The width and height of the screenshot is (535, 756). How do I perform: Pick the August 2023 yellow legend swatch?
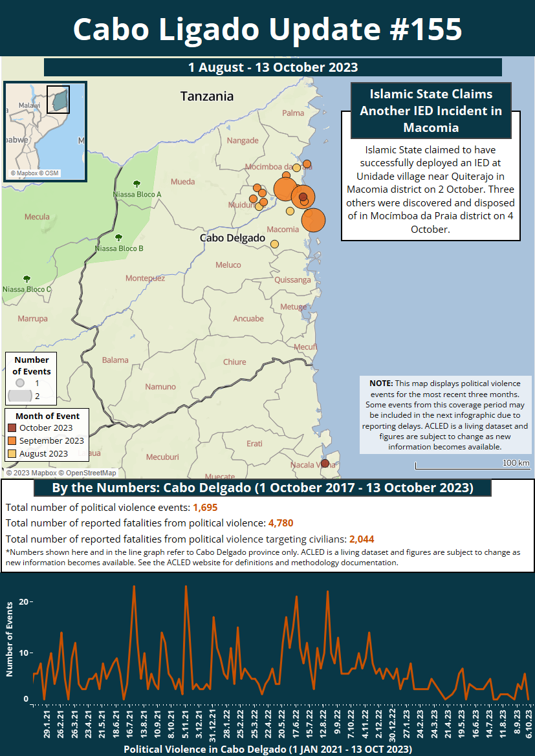(12, 453)
